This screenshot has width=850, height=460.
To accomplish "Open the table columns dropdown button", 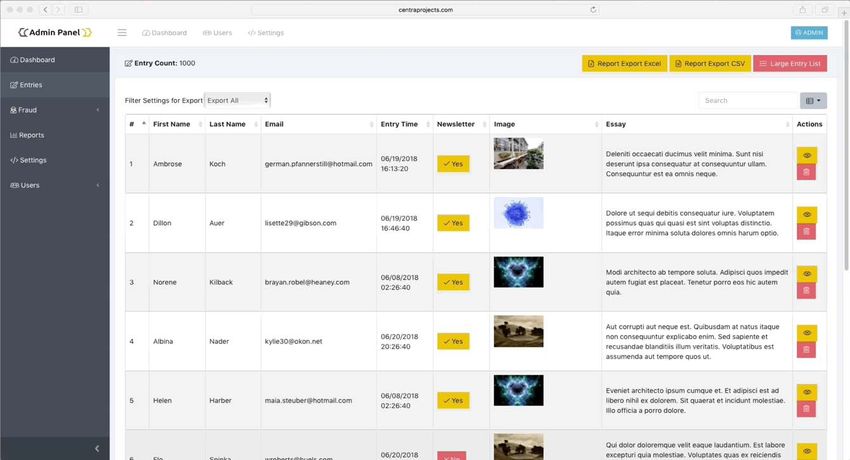I will tap(814, 100).
